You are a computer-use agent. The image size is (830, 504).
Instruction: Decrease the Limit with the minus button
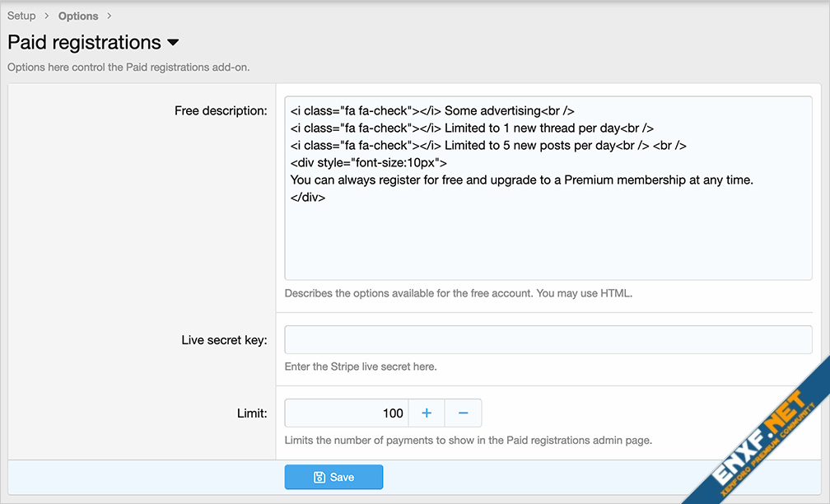(x=463, y=413)
